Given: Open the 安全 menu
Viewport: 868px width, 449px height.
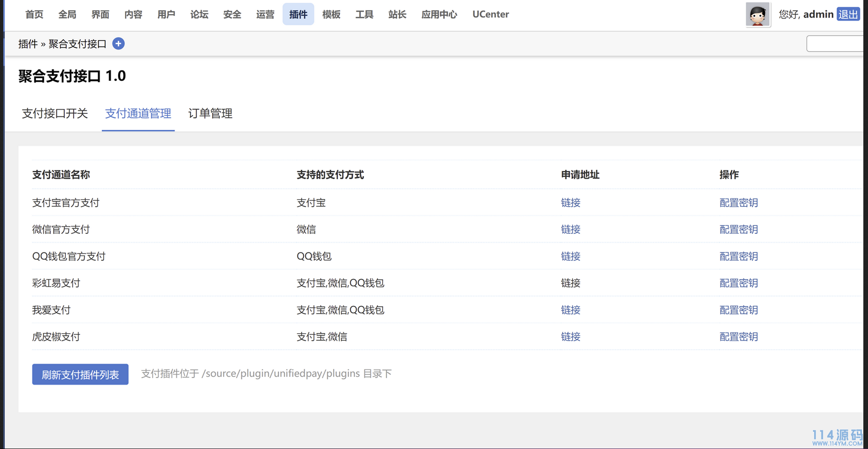Looking at the screenshot, I should (232, 14).
